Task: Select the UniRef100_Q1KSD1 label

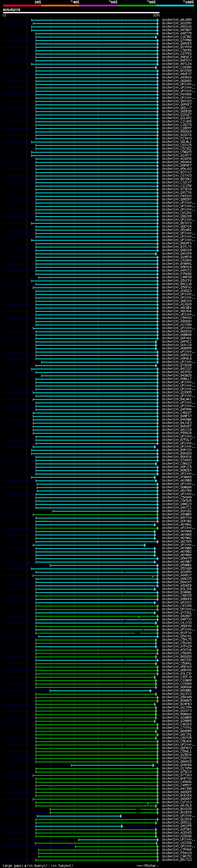Action: point(177,511)
